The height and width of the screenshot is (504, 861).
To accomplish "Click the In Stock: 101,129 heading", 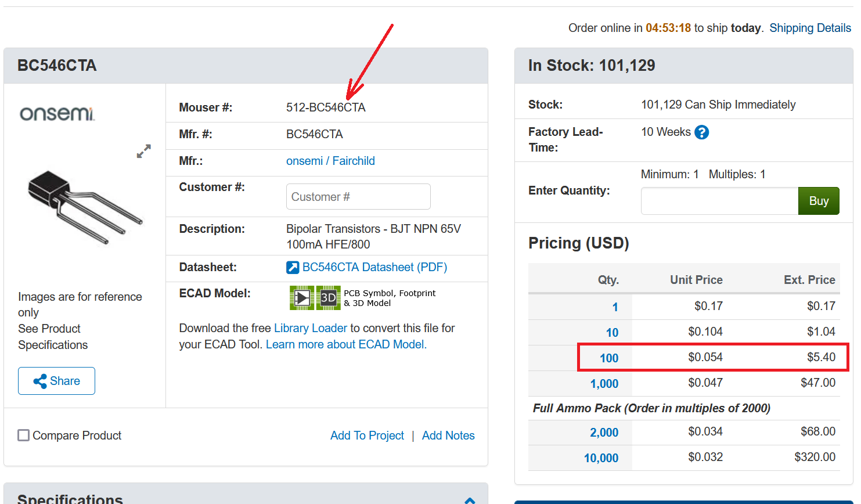I will pyautogui.click(x=592, y=65).
